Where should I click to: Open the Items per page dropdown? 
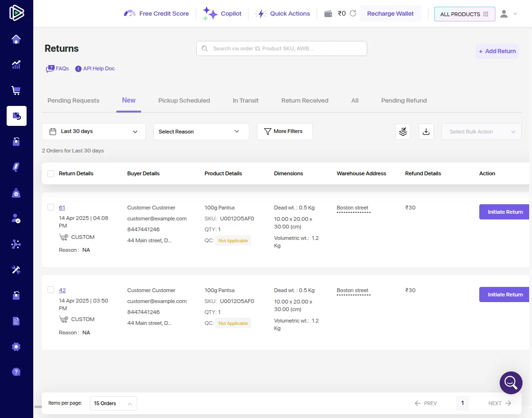point(113,403)
